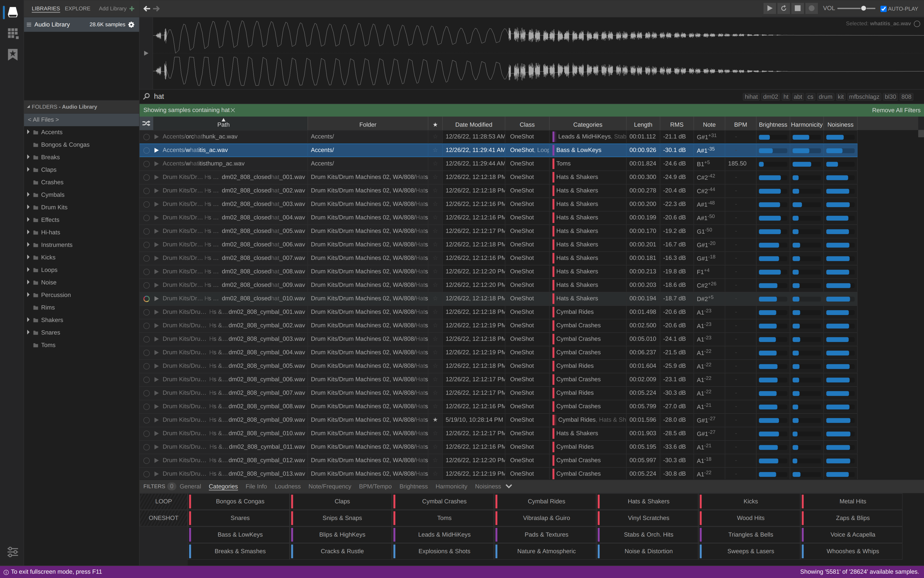Viewport: 924px width, 578px height.
Task: Toggle LOOP class filter
Action: pos(164,501)
